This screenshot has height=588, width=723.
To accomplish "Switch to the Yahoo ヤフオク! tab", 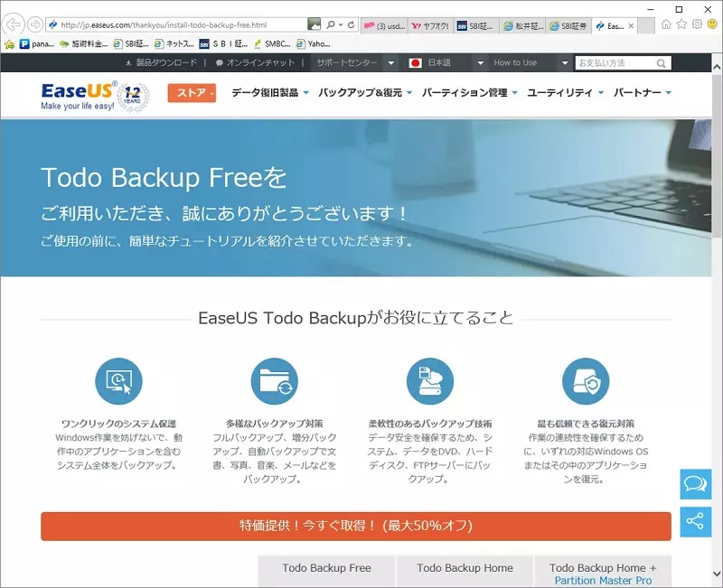I will [431, 26].
